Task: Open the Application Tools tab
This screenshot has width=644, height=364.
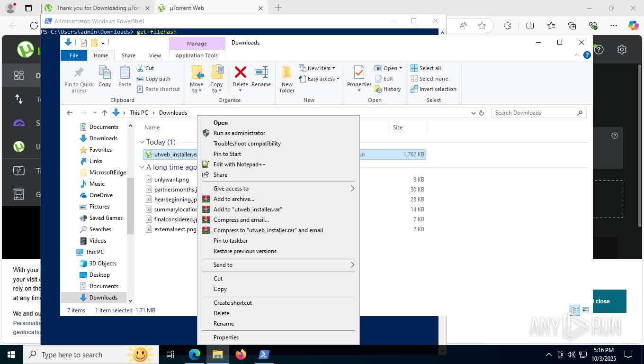Action: click(x=197, y=55)
